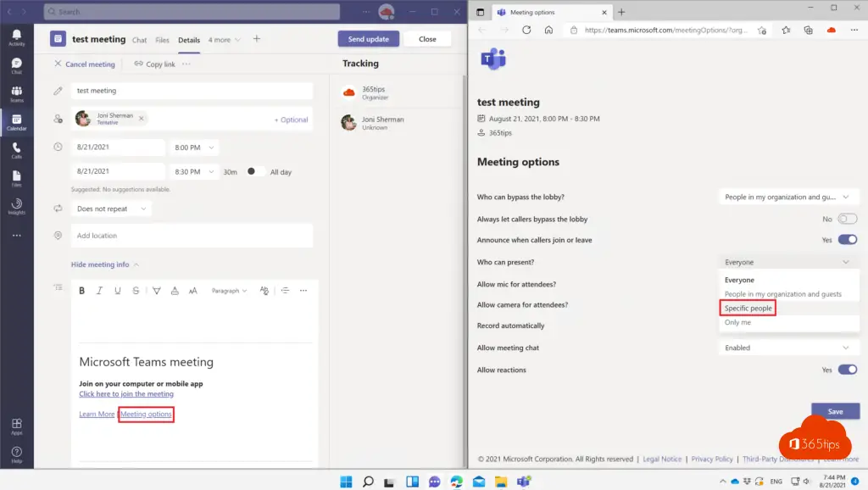Apply strikethrough formatting in editor
The height and width of the screenshot is (490, 868).
pyautogui.click(x=136, y=291)
